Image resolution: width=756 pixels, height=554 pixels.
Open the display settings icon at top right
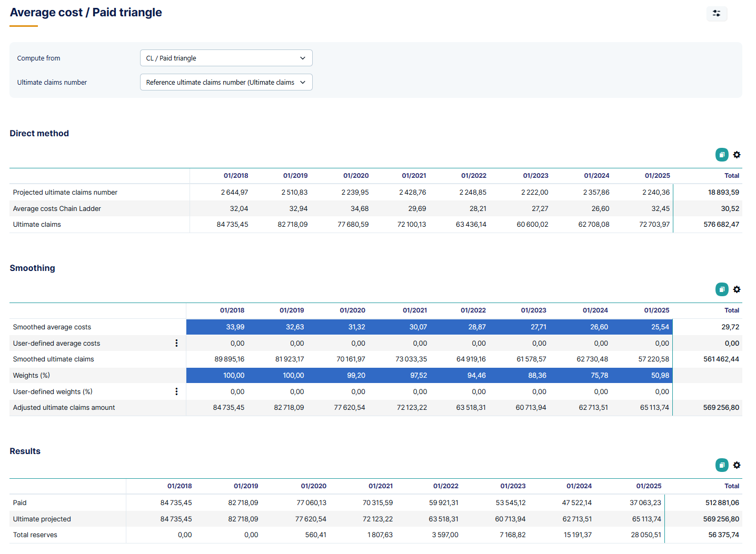tap(717, 14)
